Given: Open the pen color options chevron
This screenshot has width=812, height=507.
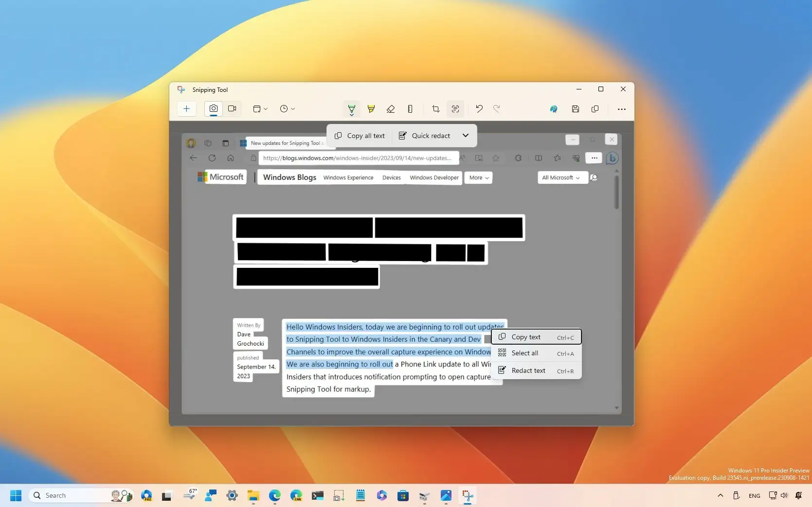Looking at the screenshot, I should point(352,116).
